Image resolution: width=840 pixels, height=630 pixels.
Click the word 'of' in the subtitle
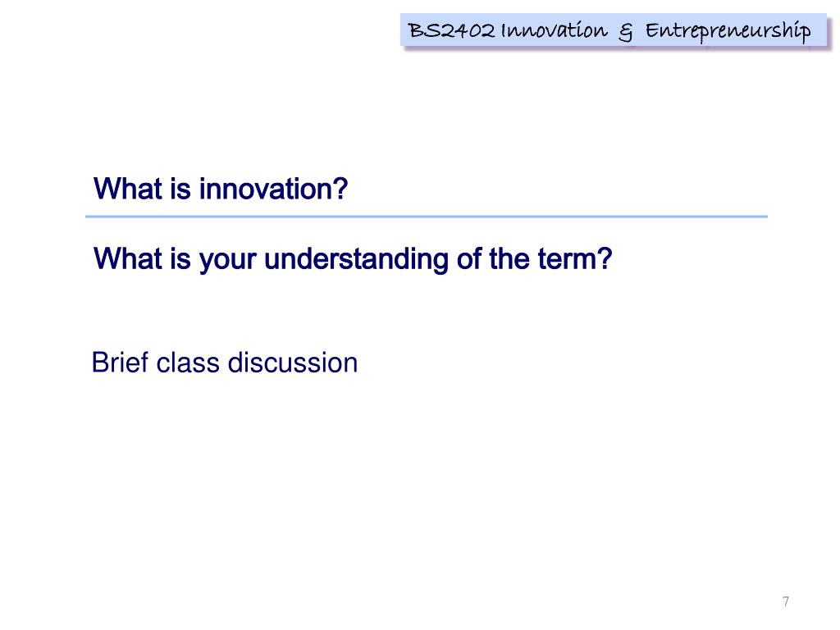click(x=468, y=258)
